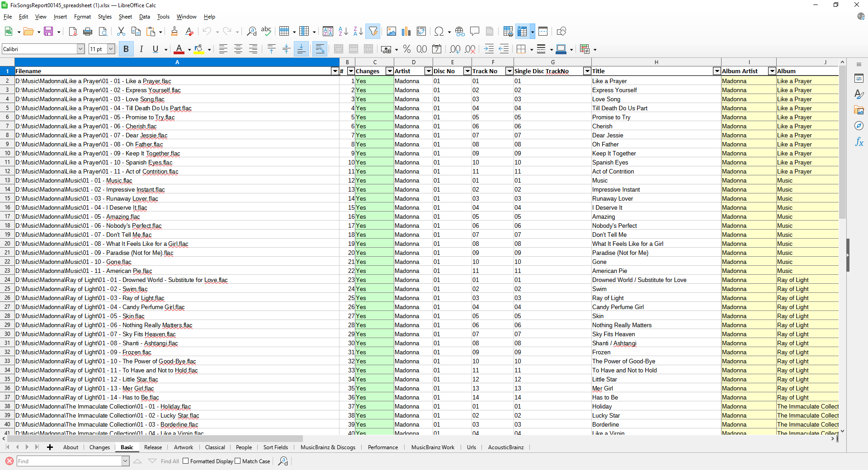Click inside the Find text field
Image resolution: width=868 pixels, height=470 pixels.
[x=69, y=461]
